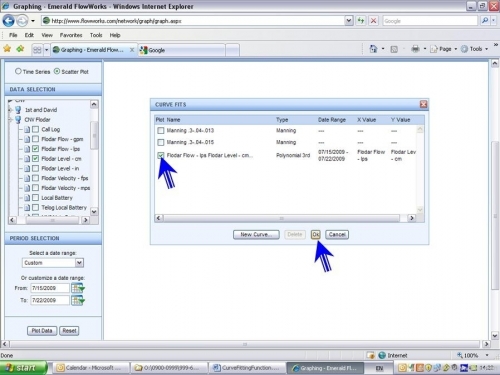
Task: Select the Scatter Plot radio button
Action: pyautogui.click(x=57, y=71)
